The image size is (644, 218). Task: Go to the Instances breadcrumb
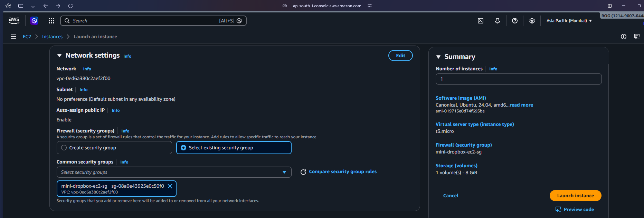click(52, 37)
